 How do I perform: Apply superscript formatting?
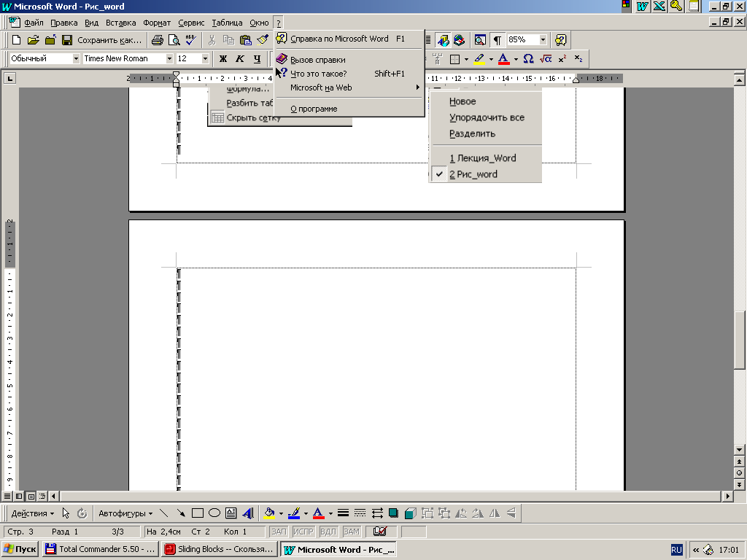pyautogui.click(x=562, y=58)
